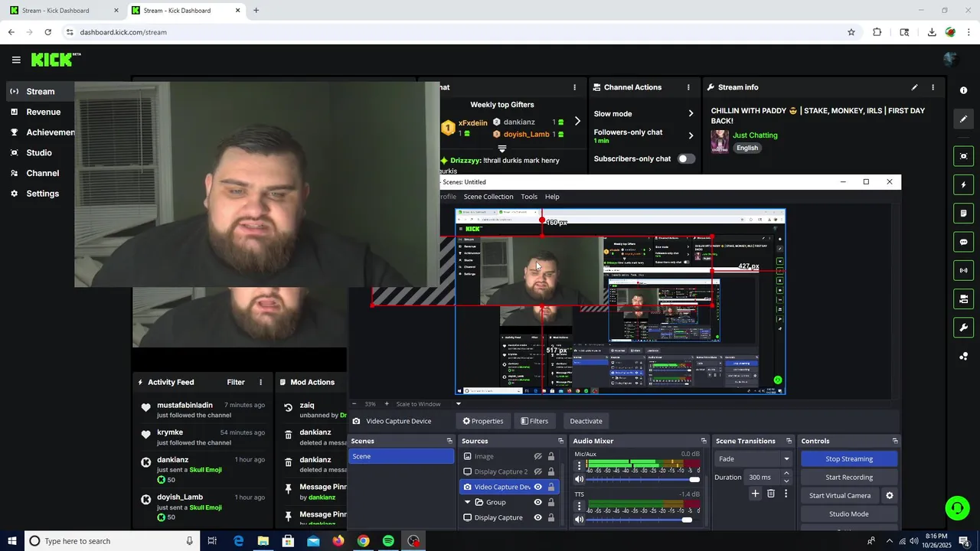The height and width of the screenshot is (551, 980).
Task: Edit Stream info with the pencil icon
Action: (914, 87)
